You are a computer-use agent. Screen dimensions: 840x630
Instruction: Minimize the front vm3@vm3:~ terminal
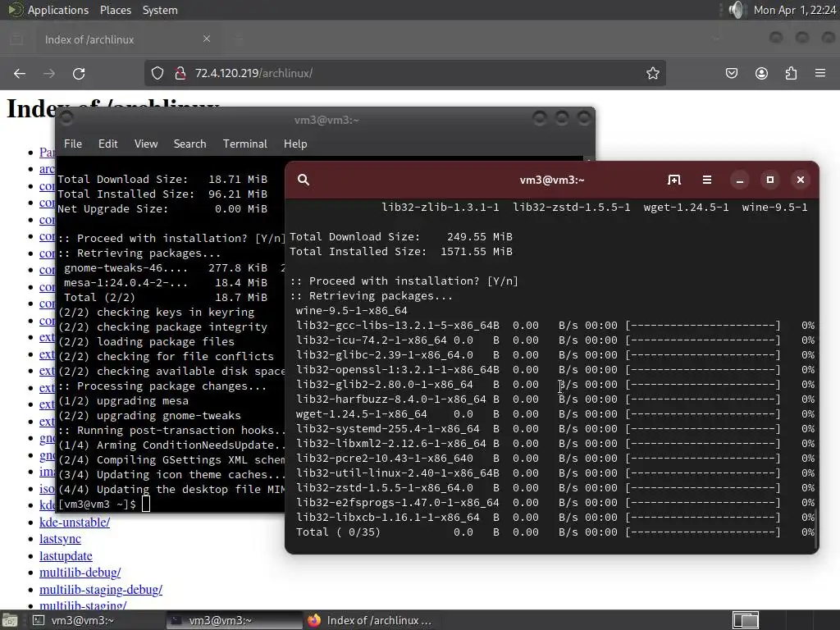(x=740, y=180)
